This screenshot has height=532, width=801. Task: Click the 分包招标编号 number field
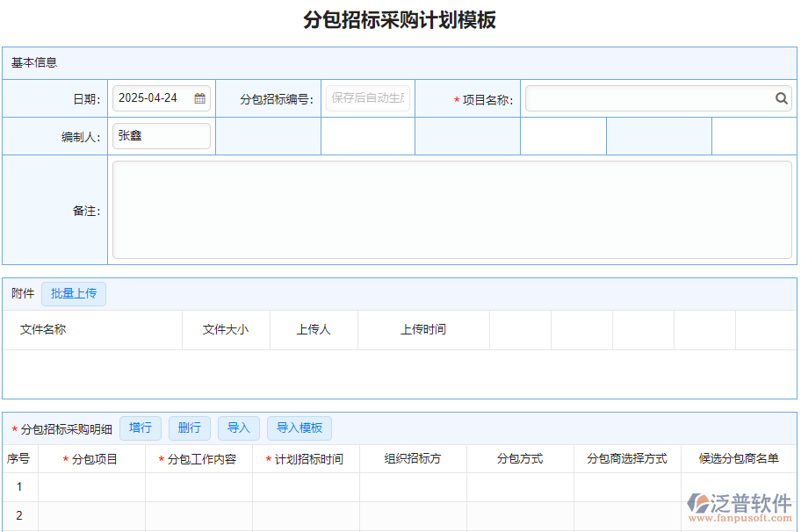pos(368,98)
